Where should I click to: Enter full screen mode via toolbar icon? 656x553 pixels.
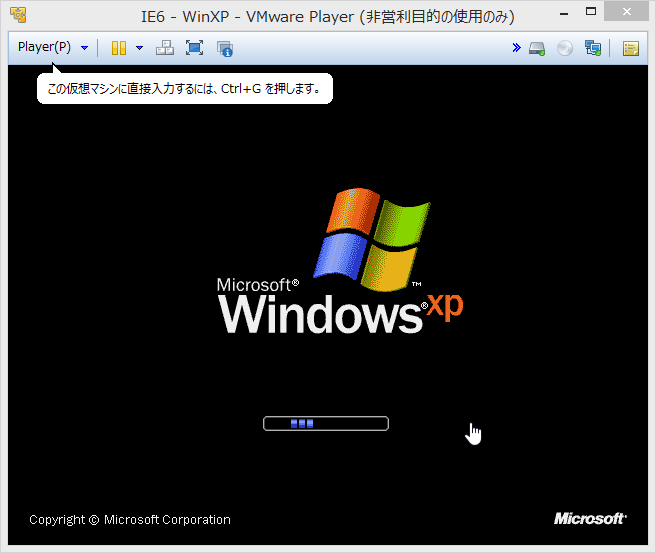coord(195,48)
